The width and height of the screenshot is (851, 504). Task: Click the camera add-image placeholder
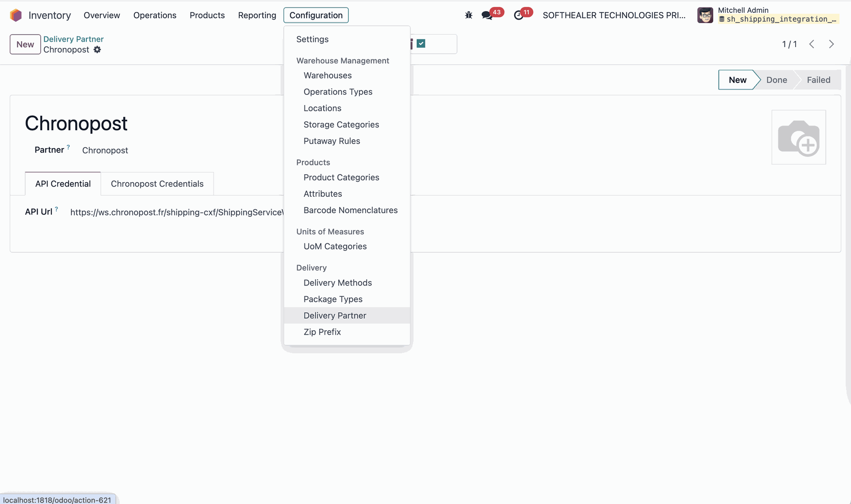[x=798, y=137]
